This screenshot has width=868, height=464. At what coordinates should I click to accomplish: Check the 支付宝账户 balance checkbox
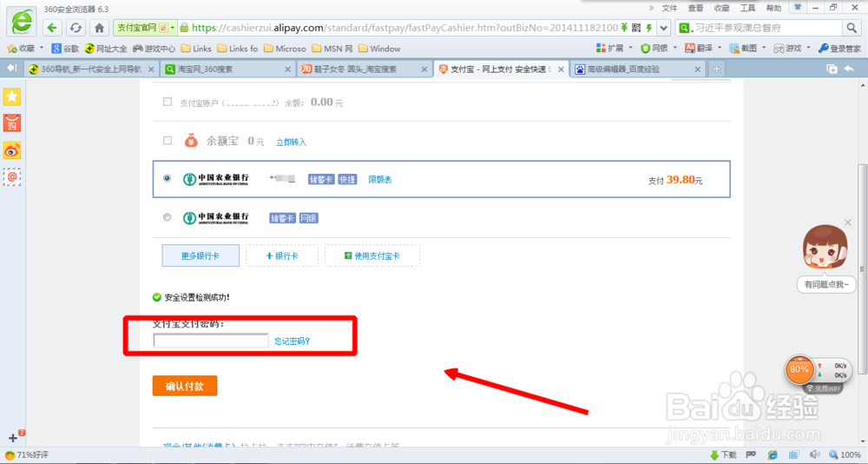click(168, 102)
